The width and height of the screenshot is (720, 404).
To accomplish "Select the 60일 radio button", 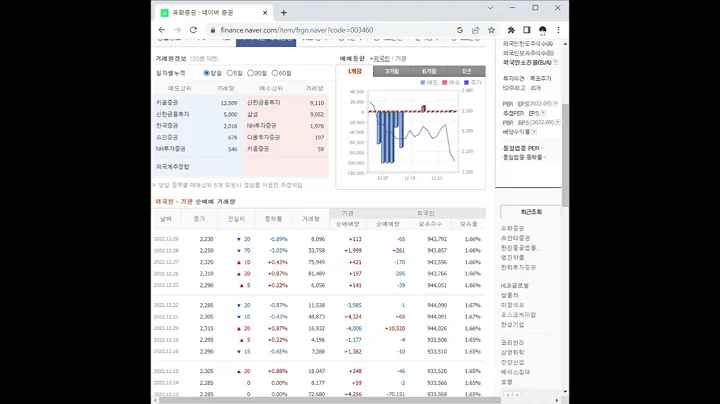I will pyautogui.click(x=275, y=73).
